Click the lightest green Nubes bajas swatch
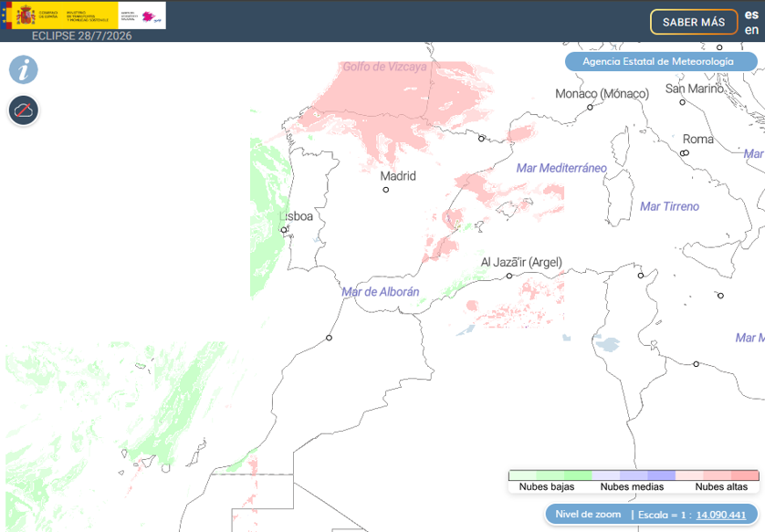The image size is (765, 532). pos(522,475)
